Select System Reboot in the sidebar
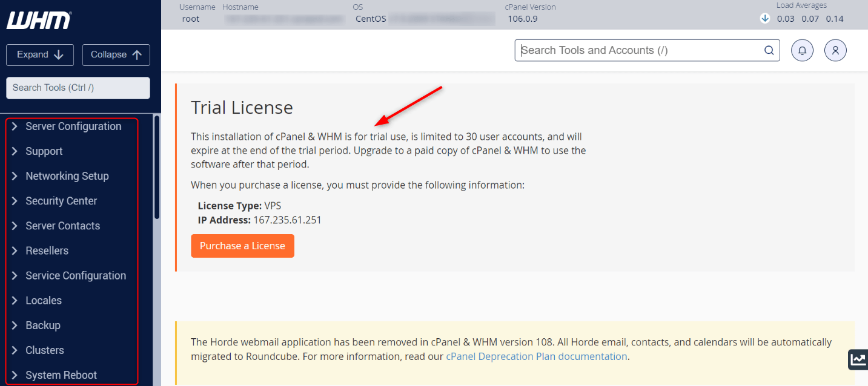The height and width of the screenshot is (386, 868). [x=61, y=375]
